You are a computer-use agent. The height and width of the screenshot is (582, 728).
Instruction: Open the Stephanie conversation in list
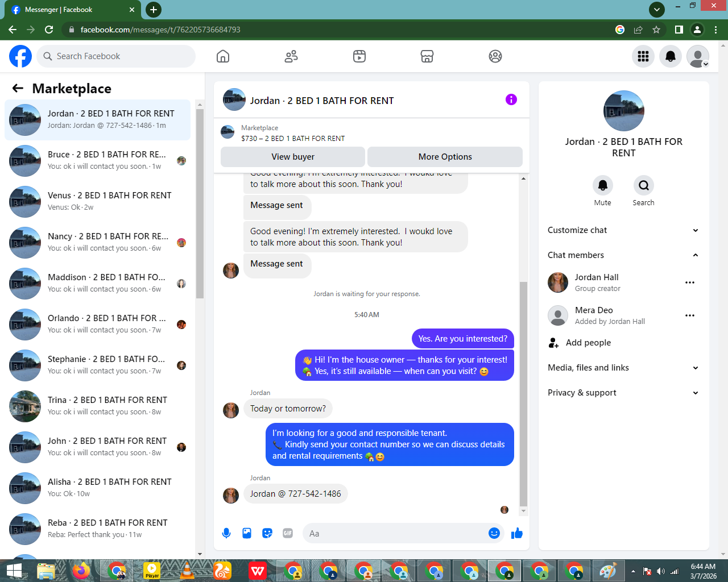coord(98,365)
